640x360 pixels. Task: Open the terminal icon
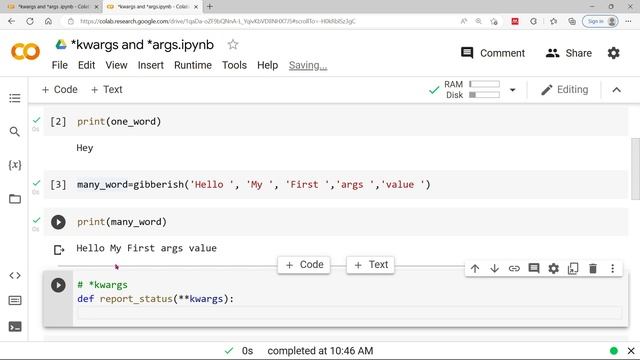click(x=15, y=327)
